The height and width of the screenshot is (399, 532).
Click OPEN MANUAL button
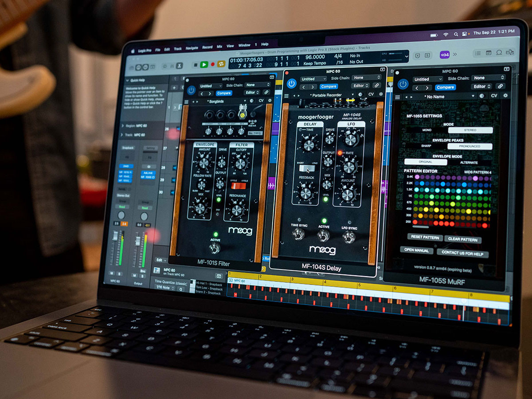[416, 250]
